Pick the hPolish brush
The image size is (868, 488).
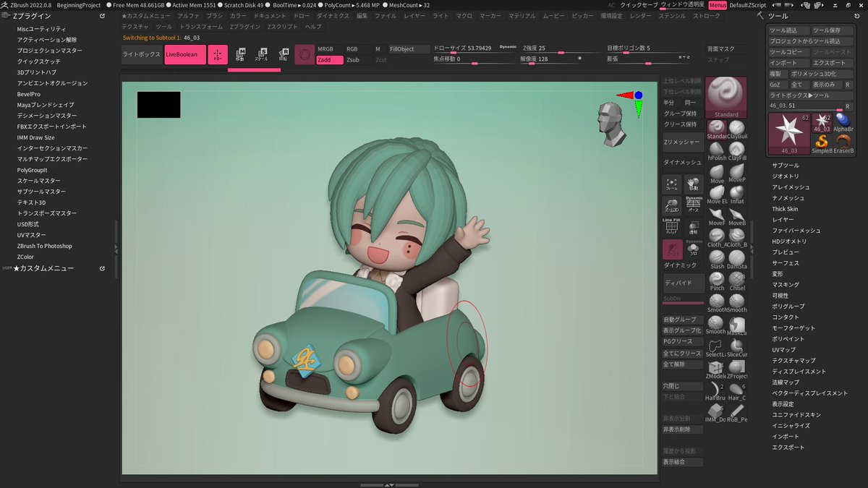717,151
